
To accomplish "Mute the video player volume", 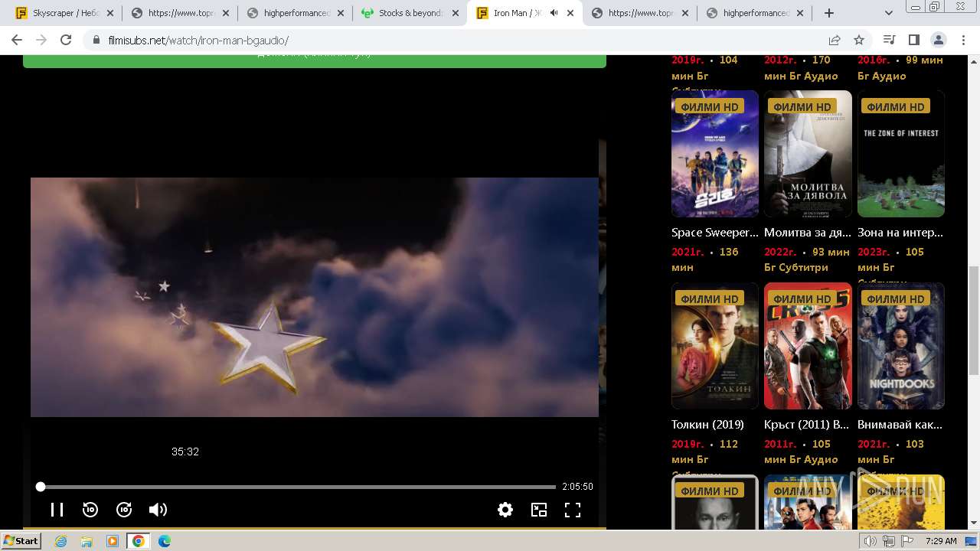I will 158,510.
